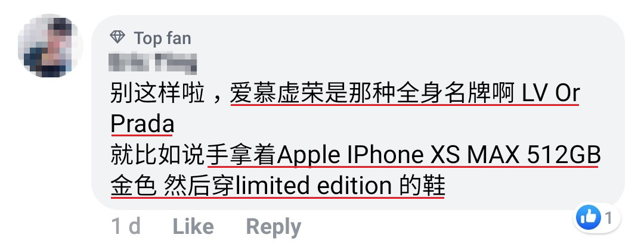
Task: Click the diamond Top fan badge icon
Action: (x=117, y=37)
